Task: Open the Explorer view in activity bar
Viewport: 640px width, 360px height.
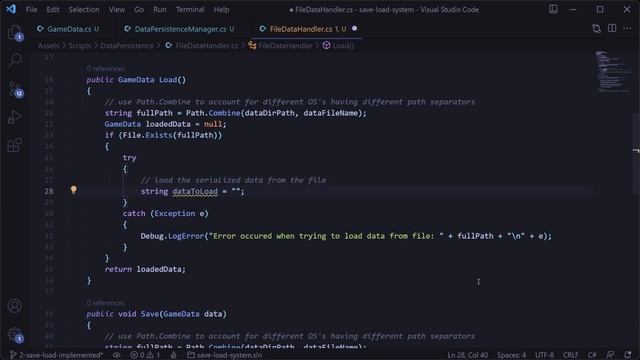Action: point(15,33)
